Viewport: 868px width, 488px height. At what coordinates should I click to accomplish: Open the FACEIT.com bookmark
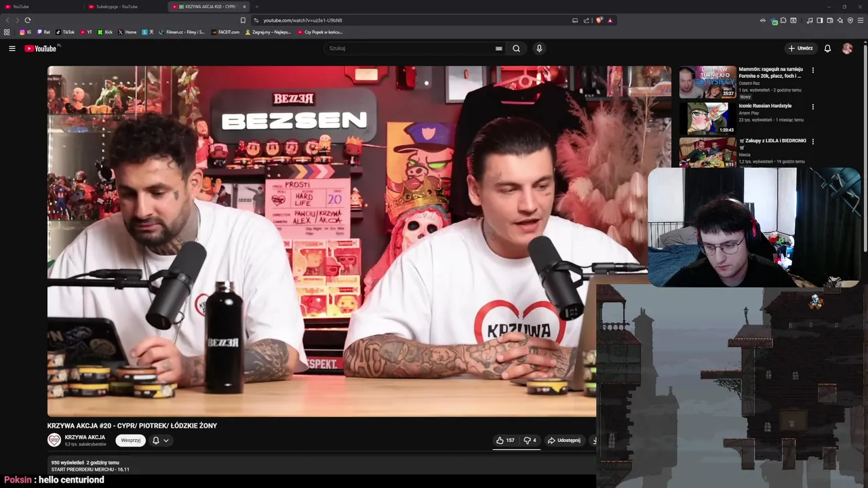(x=225, y=32)
